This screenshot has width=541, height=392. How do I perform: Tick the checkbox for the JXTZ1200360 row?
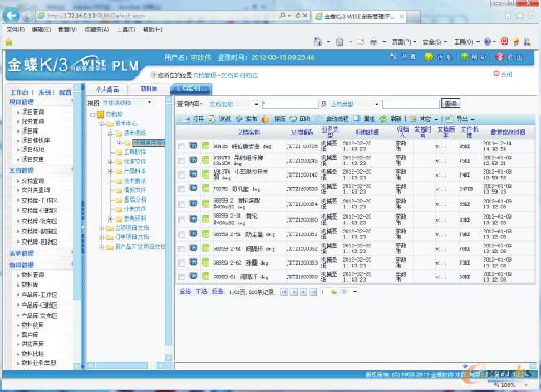click(x=181, y=219)
